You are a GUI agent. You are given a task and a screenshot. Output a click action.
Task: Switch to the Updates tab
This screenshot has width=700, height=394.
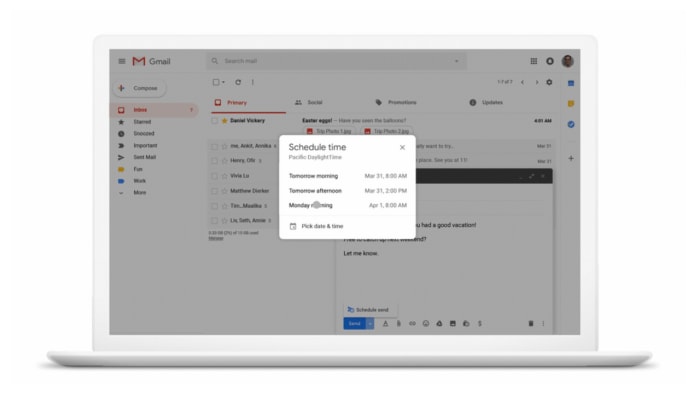(x=486, y=103)
